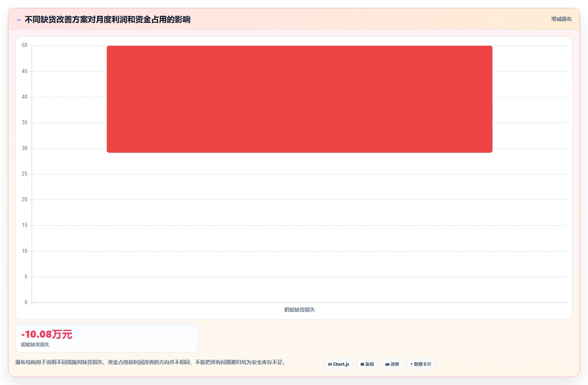
Task: Select the 数据卡片 tag
Action: pos(421,364)
